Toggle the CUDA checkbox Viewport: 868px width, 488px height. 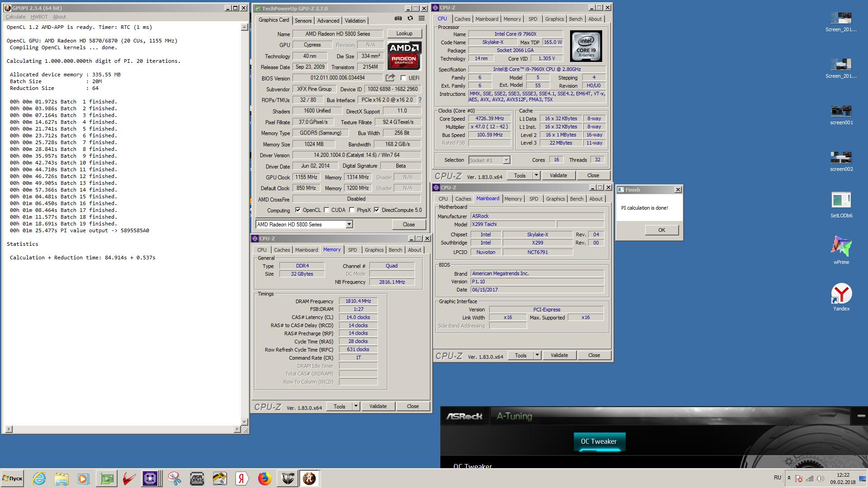(326, 210)
